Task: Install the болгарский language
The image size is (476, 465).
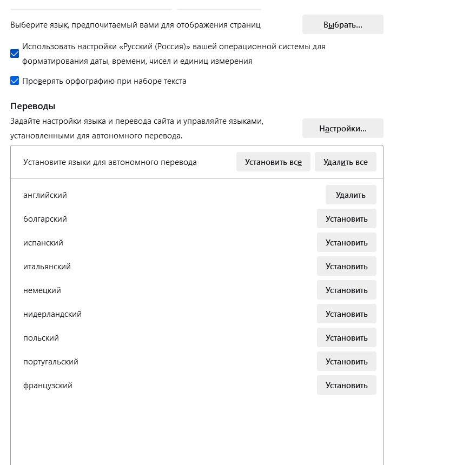Action: (x=346, y=219)
